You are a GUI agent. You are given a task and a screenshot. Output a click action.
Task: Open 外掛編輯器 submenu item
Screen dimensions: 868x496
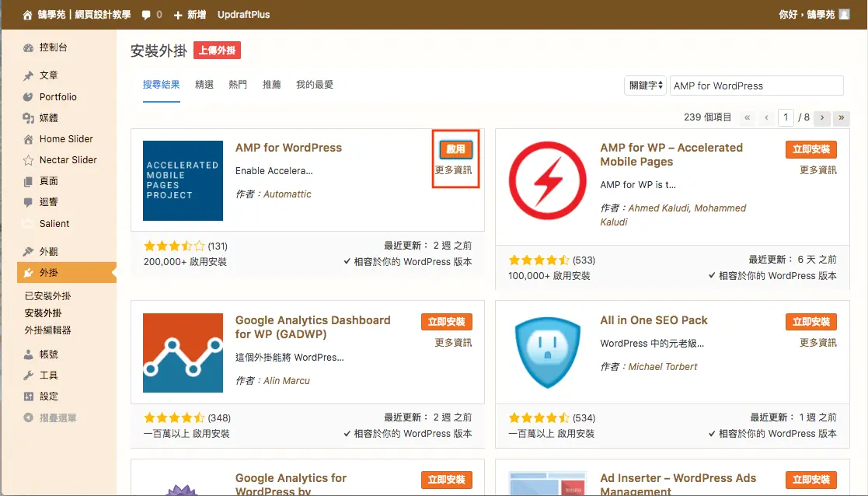click(47, 330)
